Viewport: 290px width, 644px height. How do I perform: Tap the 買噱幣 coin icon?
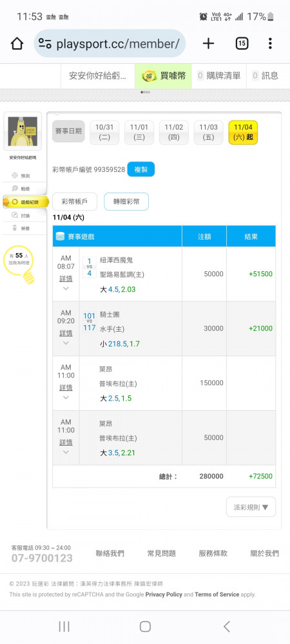(x=149, y=76)
